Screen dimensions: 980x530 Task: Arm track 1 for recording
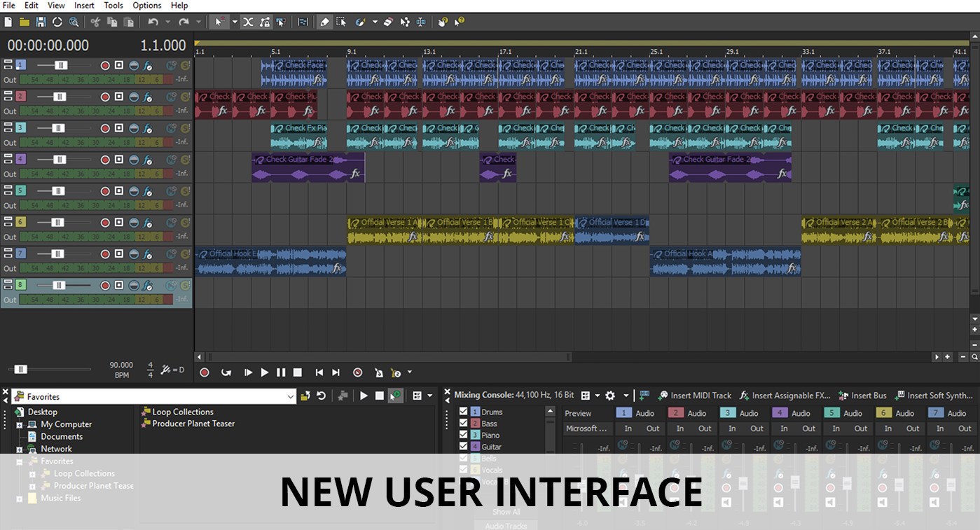click(x=105, y=65)
